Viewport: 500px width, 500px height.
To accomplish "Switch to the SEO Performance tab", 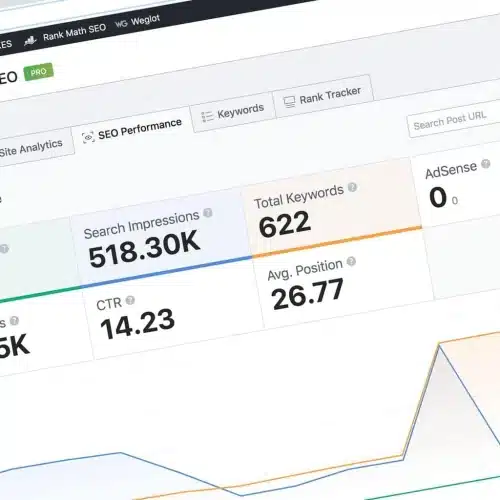I will (133, 130).
